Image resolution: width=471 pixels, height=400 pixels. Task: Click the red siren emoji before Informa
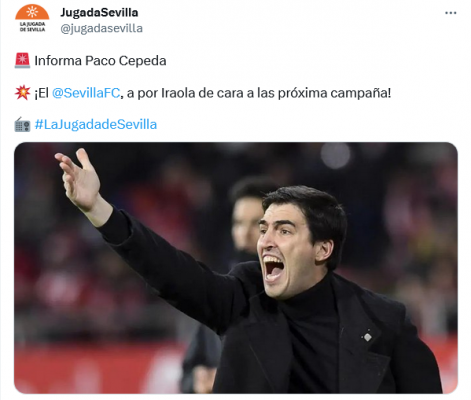tap(22, 61)
